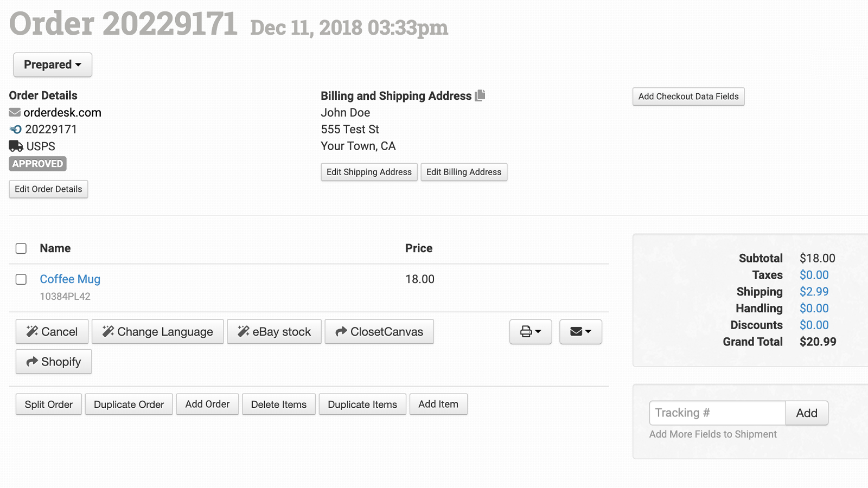Click the Change Language action button
Image resolution: width=868 pixels, height=488 pixels.
[157, 331]
